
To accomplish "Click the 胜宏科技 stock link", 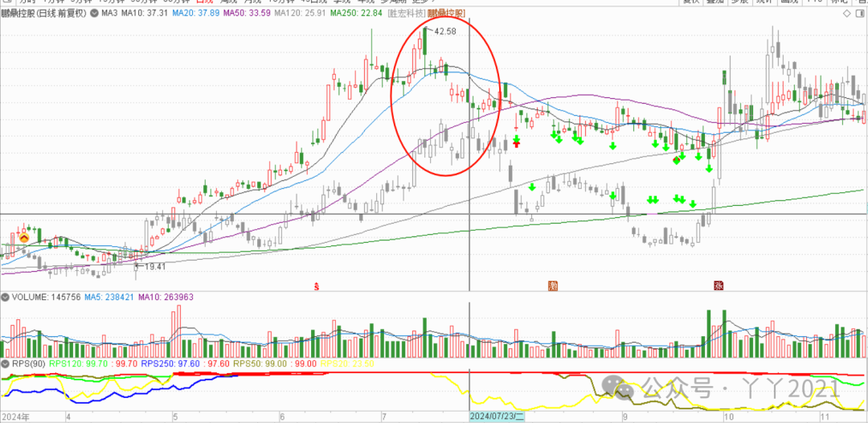I will (407, 14).
